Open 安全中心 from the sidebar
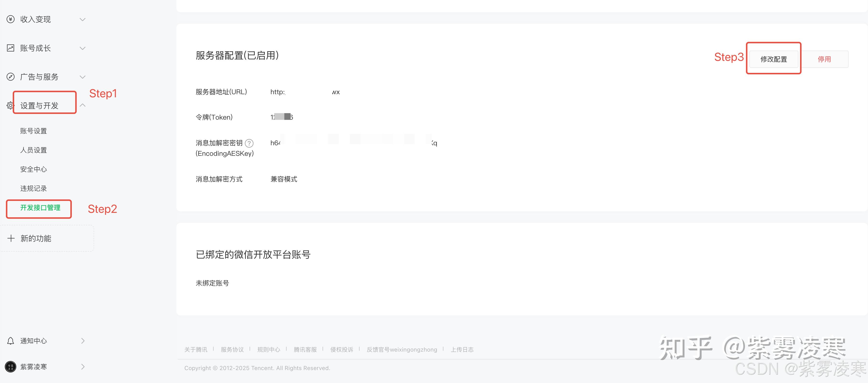Screen dimensions: 868x383 point(33,169)
